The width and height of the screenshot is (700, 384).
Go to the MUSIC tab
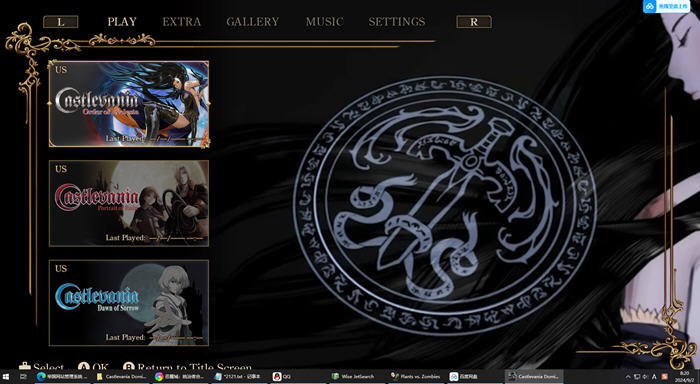[x=325, y=22]
